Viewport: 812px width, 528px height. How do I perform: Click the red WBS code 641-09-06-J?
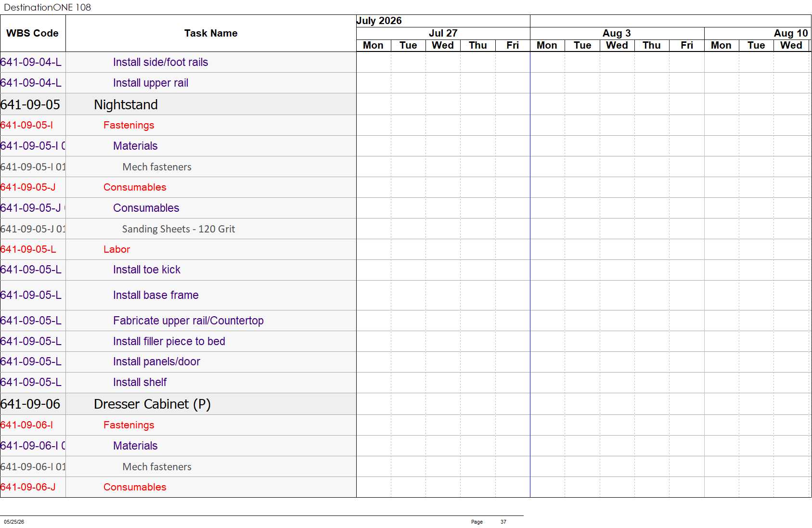(28, 487)
